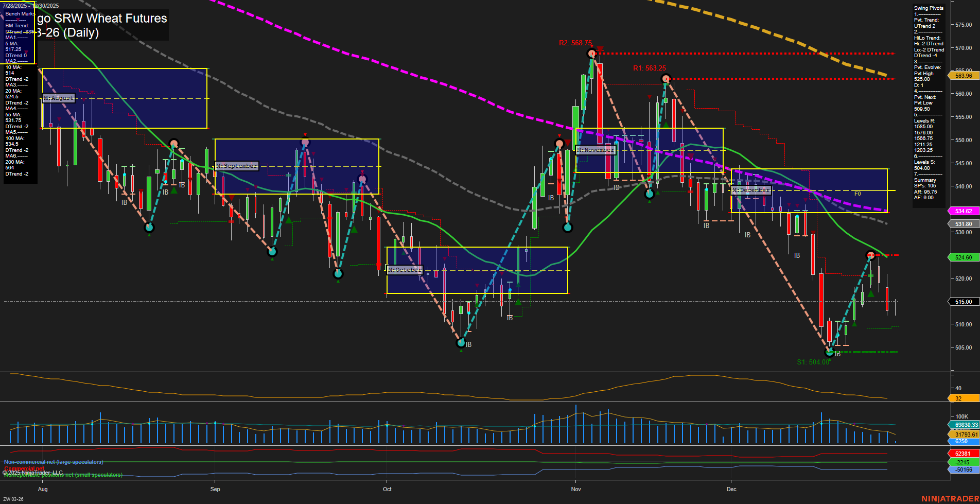Toggle the M:August range label

tap(58, 97)
